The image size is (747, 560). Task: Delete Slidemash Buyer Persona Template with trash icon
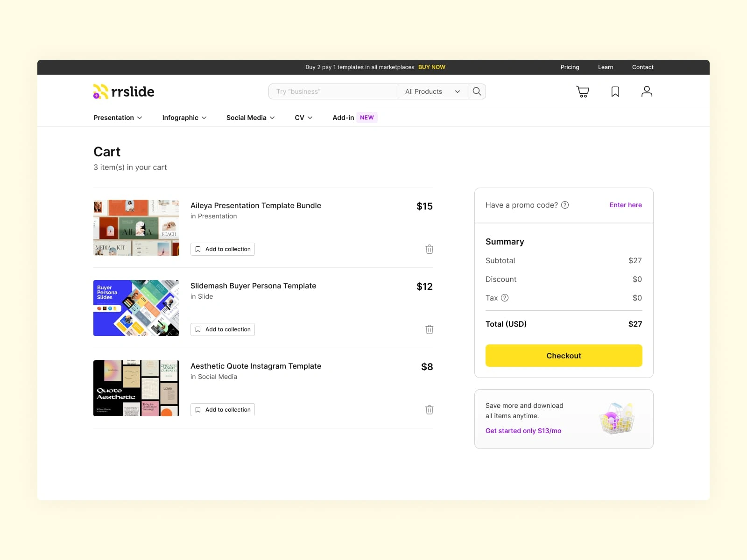(x=430, y=329)
